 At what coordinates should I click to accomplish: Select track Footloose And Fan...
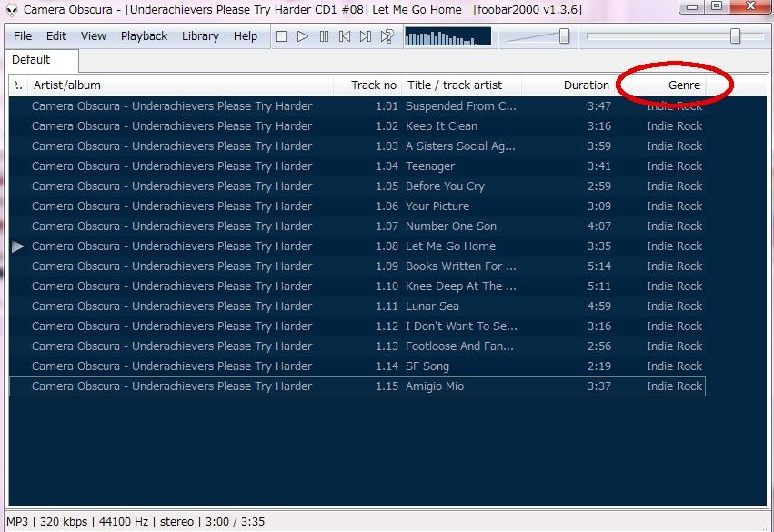[x=357, y=346]
